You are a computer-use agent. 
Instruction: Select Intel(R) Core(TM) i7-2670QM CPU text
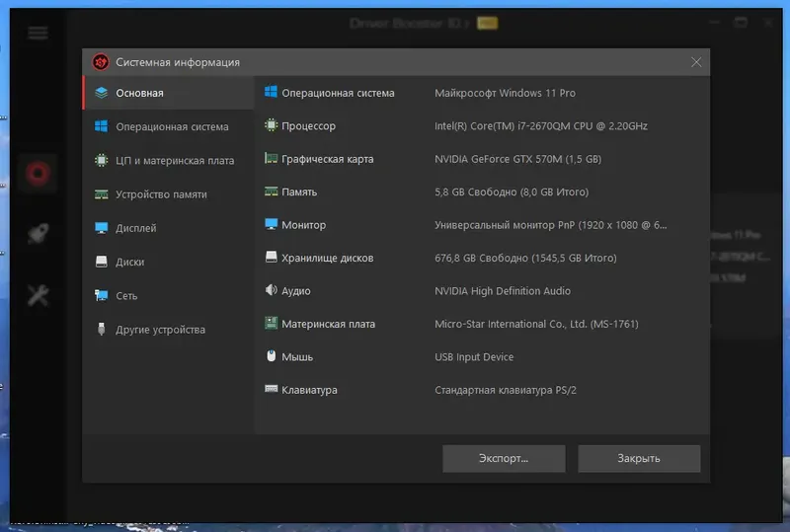coord(541,126)
